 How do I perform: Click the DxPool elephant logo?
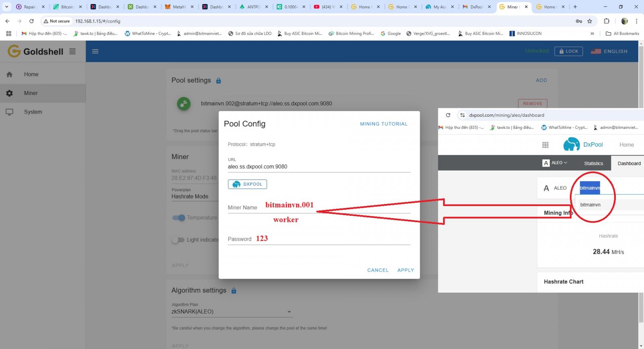[571, 144]
